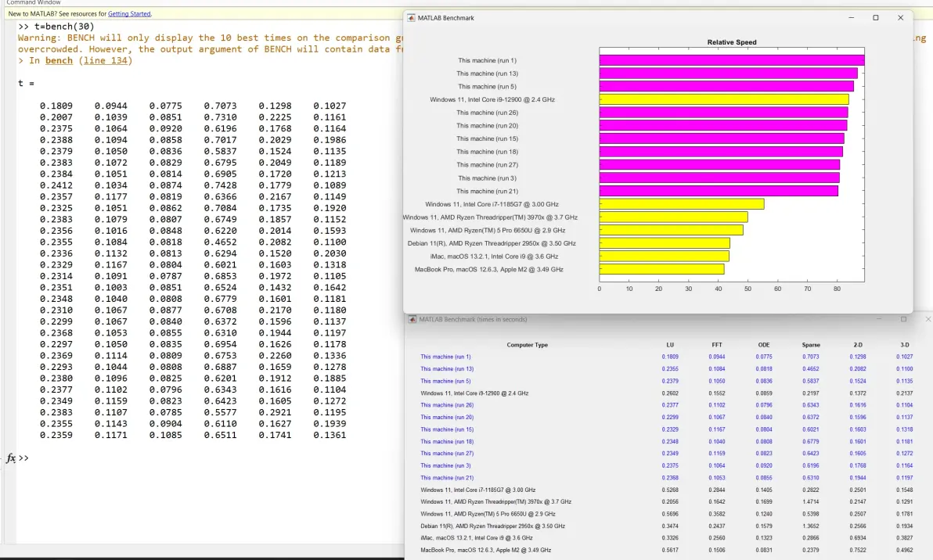Open the Getting Started link
Viewport: 933px width, 560px height.
point(129,13)
